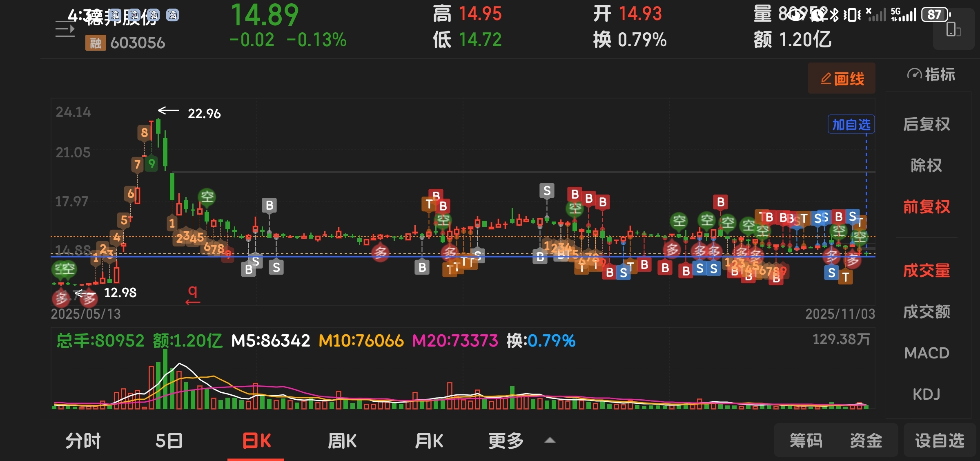
Task: Tap the stock list arrow icon
Action: click(x=65, y=29)
